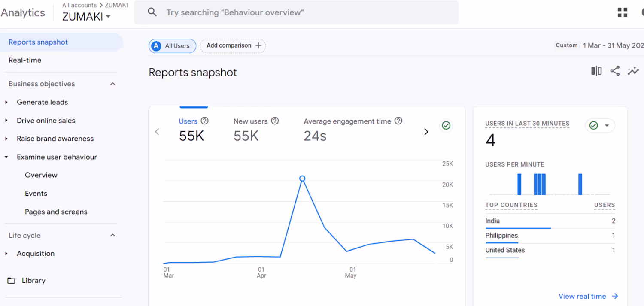Open the ZUMAKI account dropdown

[x=86, y=17]
